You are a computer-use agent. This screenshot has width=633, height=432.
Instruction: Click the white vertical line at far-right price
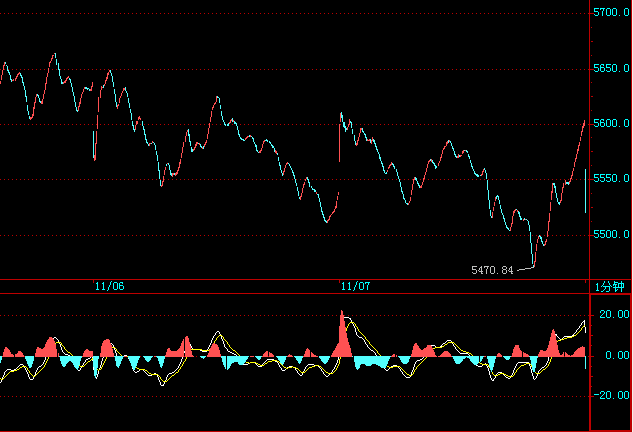(x=585, y=190)
